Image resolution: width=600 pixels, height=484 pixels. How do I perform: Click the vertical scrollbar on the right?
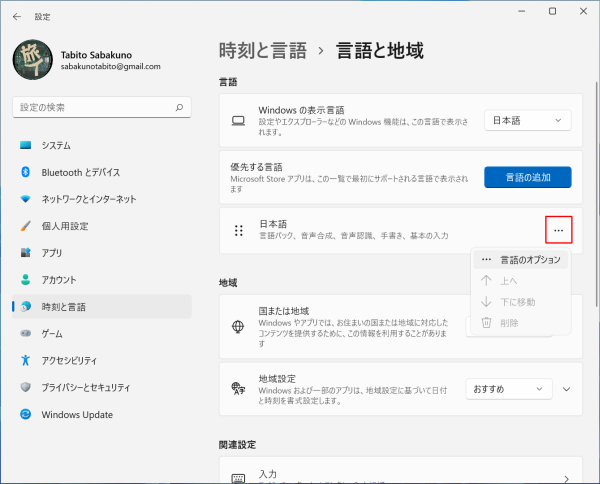coord(596,194)
